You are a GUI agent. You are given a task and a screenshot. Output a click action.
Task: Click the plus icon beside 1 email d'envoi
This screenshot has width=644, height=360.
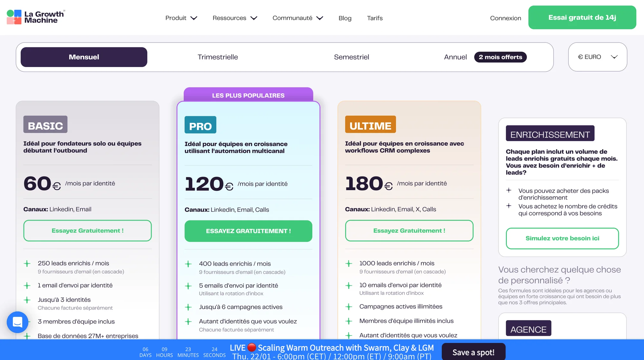27,286
